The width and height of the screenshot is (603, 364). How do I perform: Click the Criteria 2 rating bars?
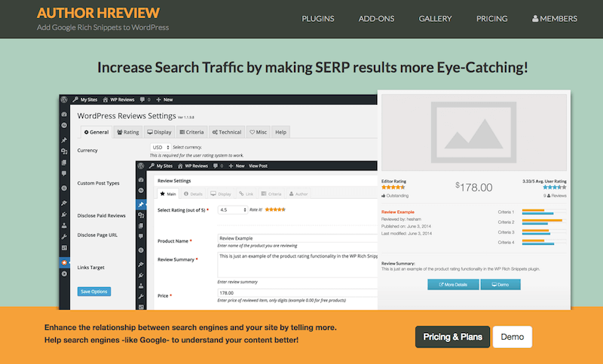pyautogui.click(x=543, y=222)
